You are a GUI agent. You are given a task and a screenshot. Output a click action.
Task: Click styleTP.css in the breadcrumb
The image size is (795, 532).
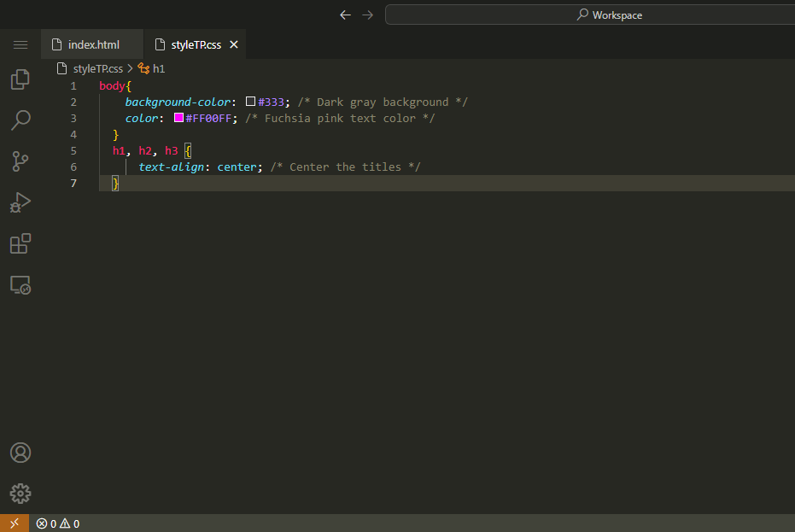(x=98, y=68)
